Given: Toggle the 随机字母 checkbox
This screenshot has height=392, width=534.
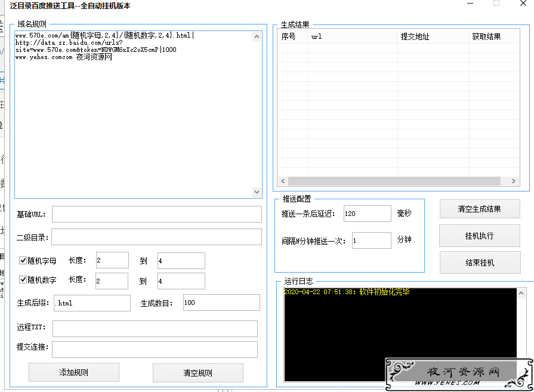Looking at the screenshot, I should (x=23, y=261).
